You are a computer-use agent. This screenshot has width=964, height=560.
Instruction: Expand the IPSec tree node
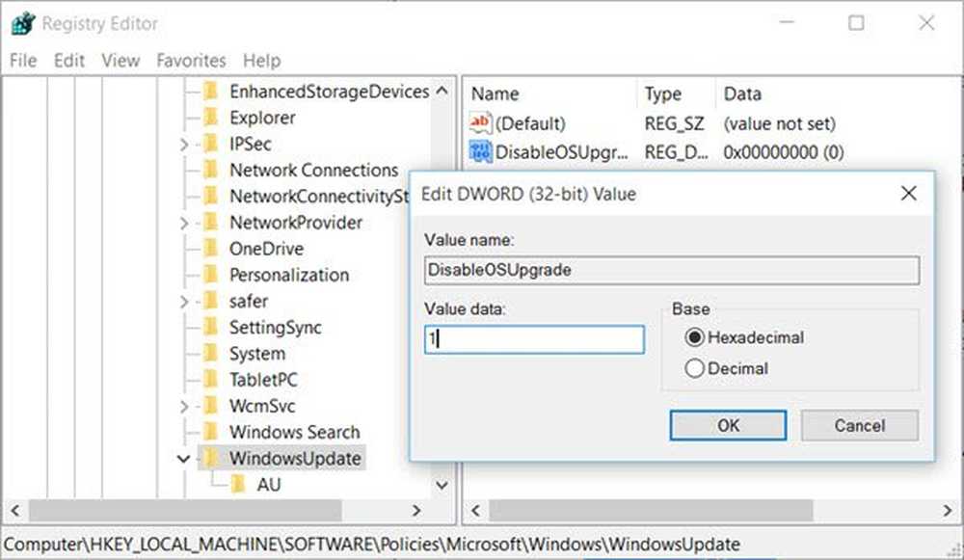pyautogui.click(x=183, y=145)
